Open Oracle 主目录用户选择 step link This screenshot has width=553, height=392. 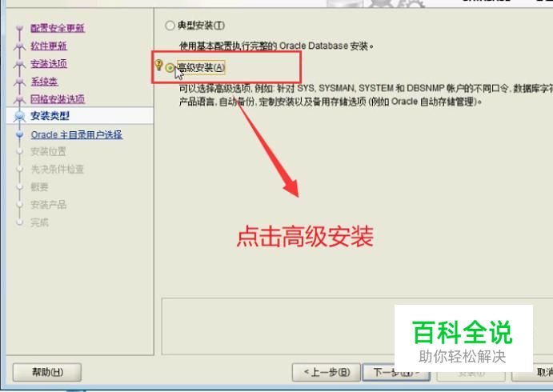[x=77, y=134]
